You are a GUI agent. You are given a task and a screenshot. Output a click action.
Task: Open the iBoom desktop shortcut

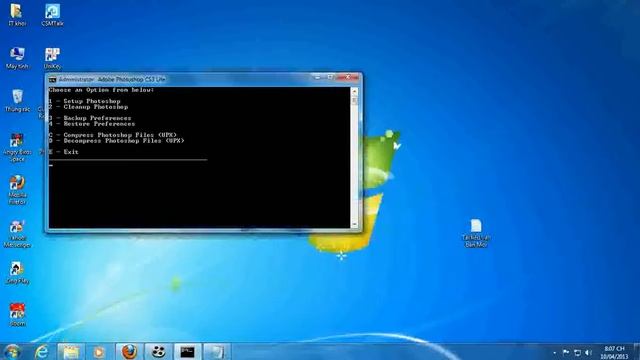click(x=17, y=315)
